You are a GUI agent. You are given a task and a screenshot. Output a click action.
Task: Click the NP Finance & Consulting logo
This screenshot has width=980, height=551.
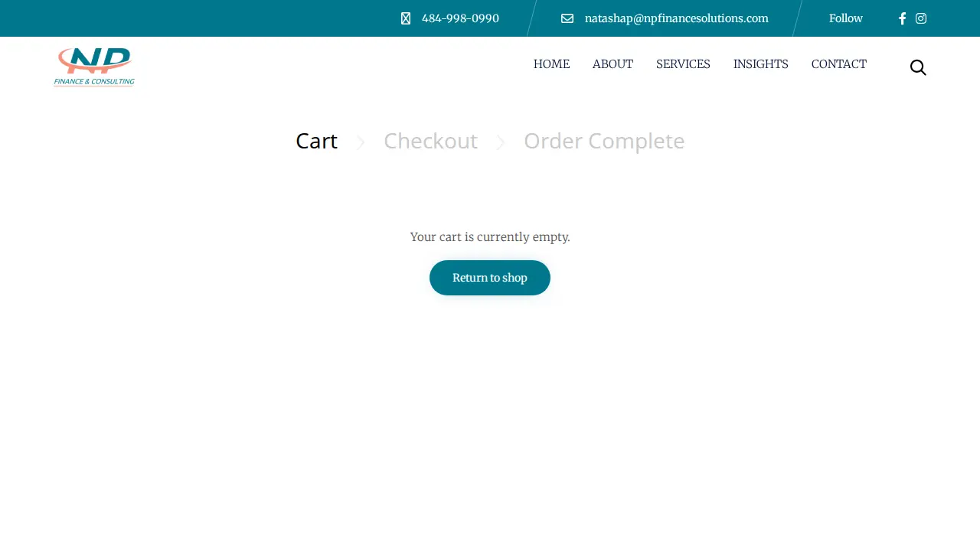(x=94, y=67)
